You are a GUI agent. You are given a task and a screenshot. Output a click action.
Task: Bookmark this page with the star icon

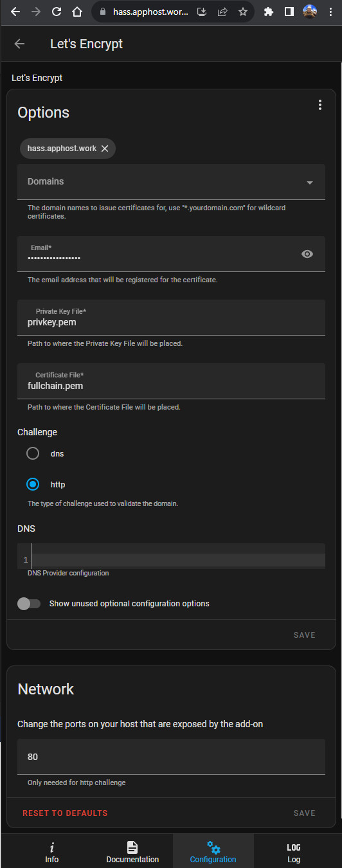[242, 12]
